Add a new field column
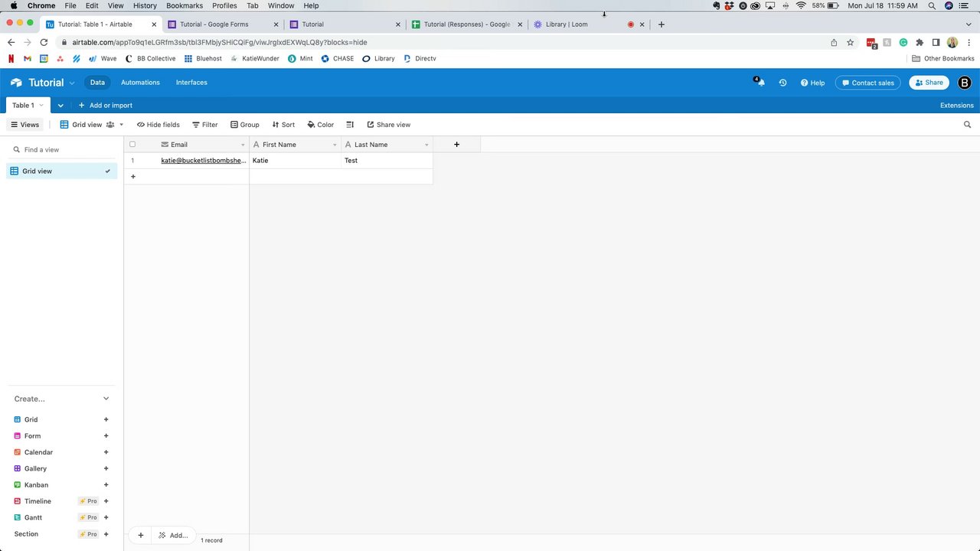980x551 pixels. [456, 145]
